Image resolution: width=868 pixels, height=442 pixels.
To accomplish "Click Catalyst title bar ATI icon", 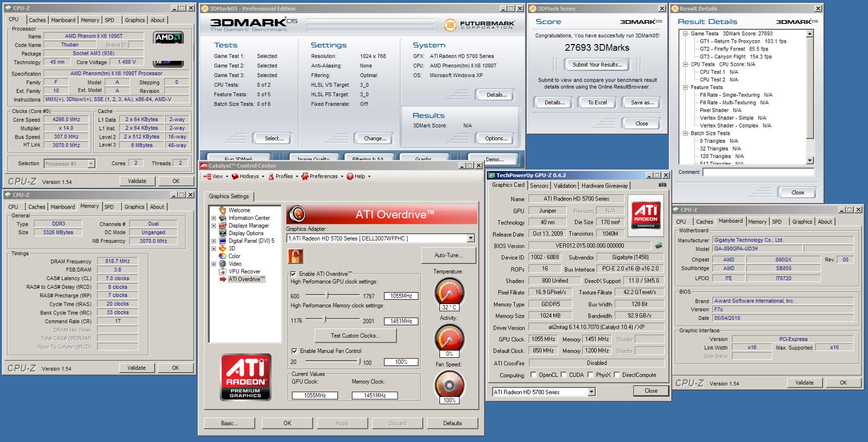I will pyautogui.click(x=204, y=166).
